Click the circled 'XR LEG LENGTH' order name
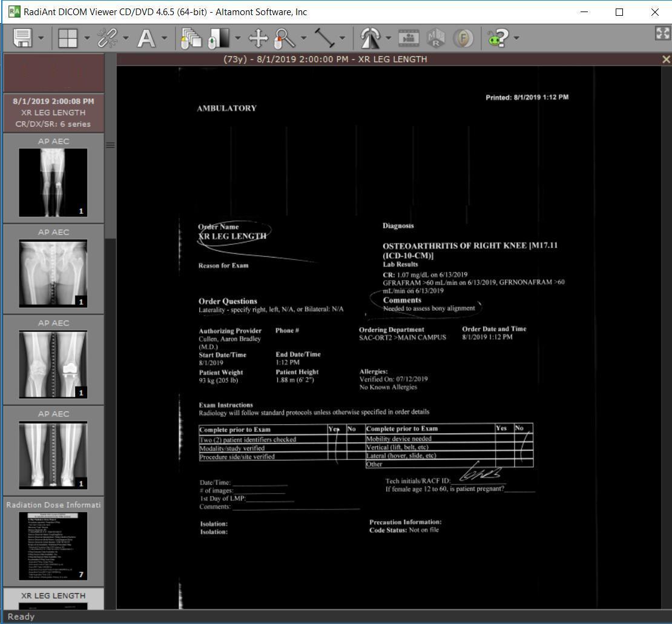This screenshot has height=624, width=672. (232, 236)
